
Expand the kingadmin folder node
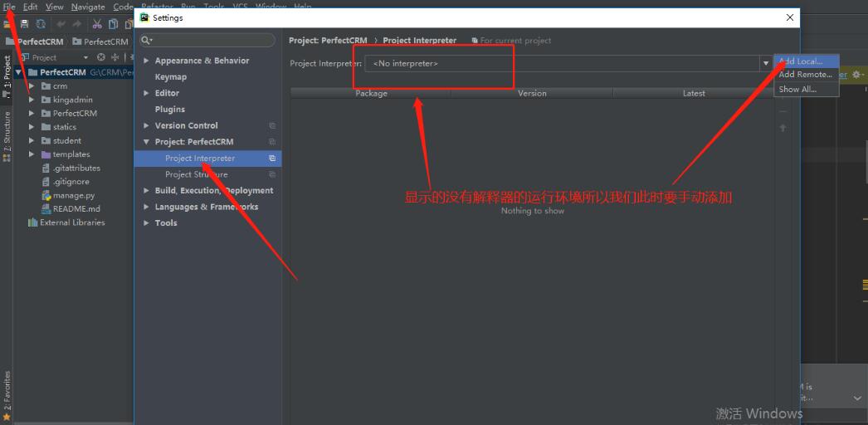click(x=32, y=100)
